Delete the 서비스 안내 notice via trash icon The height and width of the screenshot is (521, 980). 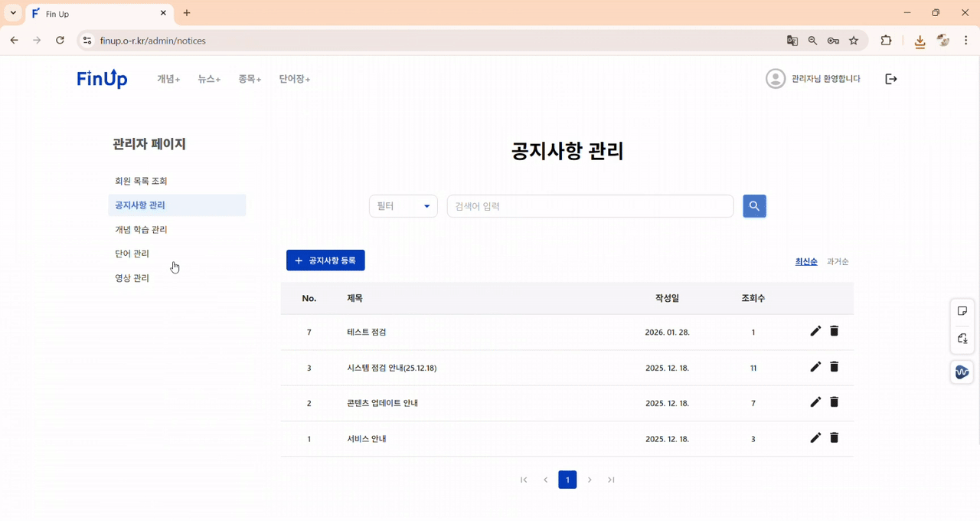pyautogui.click(x=834, y=437)
